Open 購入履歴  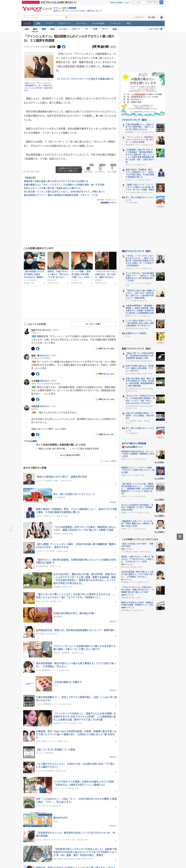coord(152,17)
